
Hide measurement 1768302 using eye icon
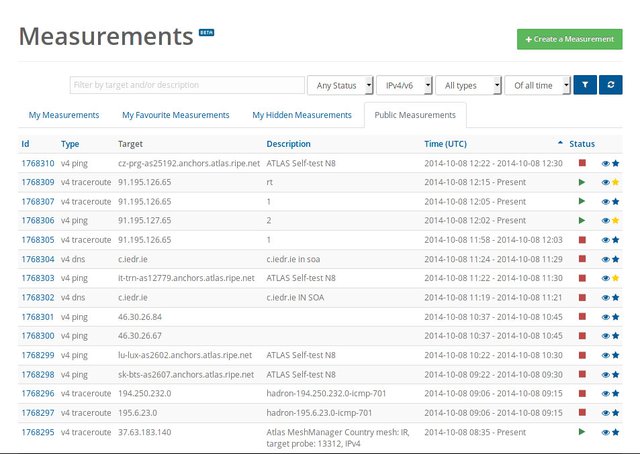pyautogui.click(x=606, y=298)
